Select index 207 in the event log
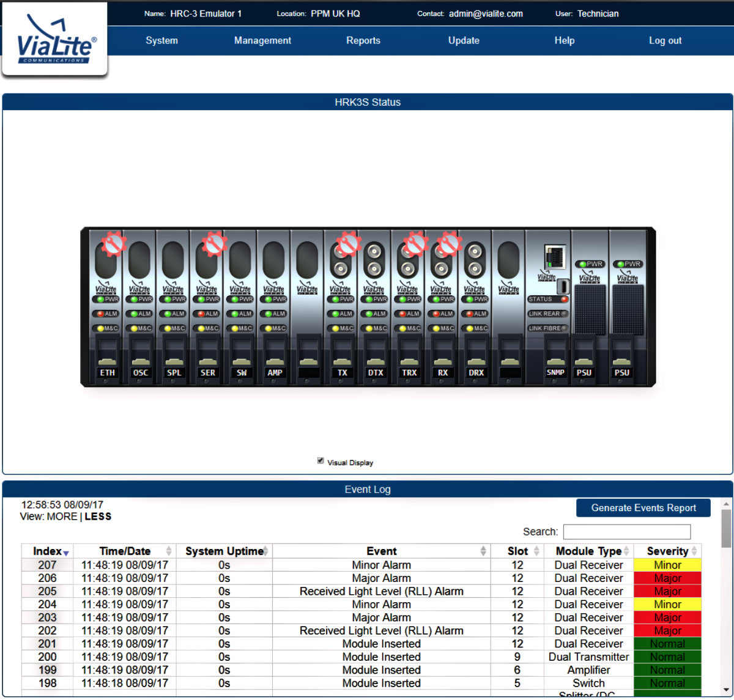Image resolution: width=734 pixels, height=700 pixels. click(x=47, y=566)
